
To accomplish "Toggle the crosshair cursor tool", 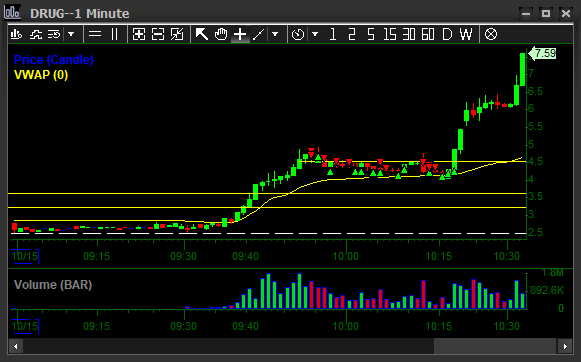I will [x=240, y=34].
